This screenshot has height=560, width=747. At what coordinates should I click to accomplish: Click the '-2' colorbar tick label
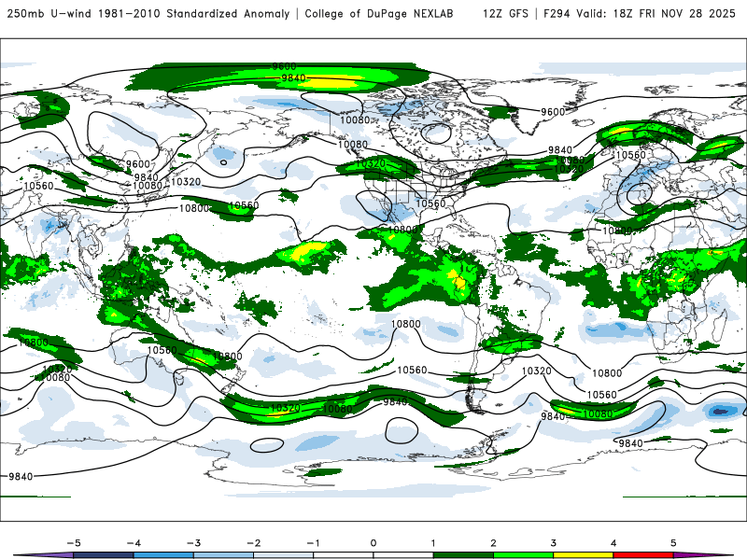pyautogui.click(x=253, y=543)
